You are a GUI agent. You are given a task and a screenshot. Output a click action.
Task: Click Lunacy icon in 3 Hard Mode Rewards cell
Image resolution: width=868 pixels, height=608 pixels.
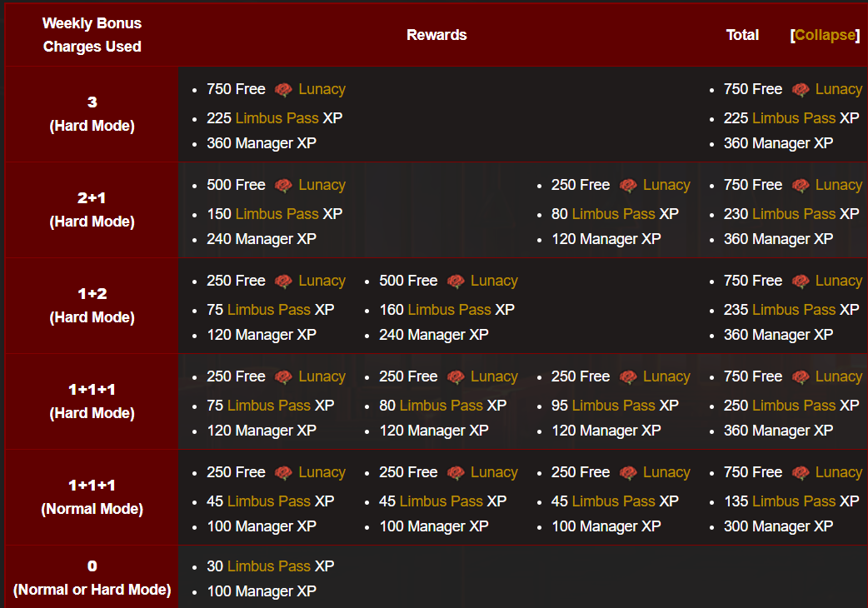(x=283, y=90)
